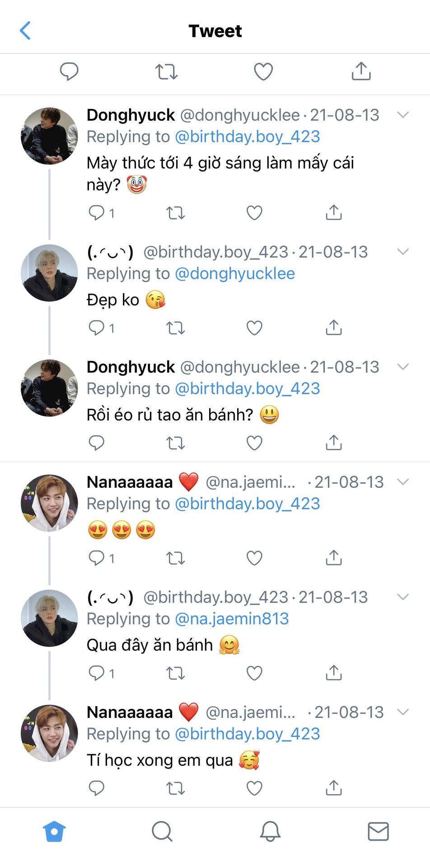Viewport: 430px width, 868px height.
Task: Open the @na.jaemin813 mention link
Action: pyautogui.click(x=232, y=618)
